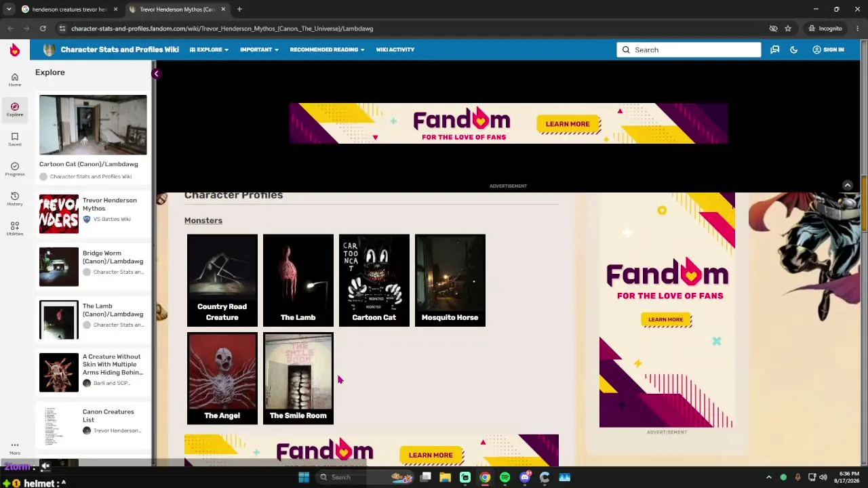Open The Lamb profile card
The image size is (868, 488).
(x=298, y=280)
